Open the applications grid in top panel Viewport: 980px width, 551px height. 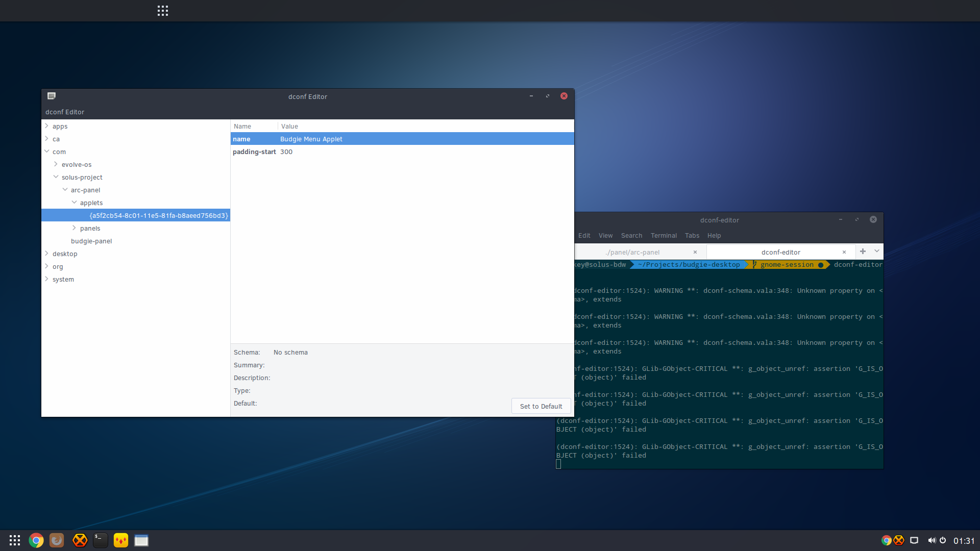pyautogui.click(x=163, y=11)
